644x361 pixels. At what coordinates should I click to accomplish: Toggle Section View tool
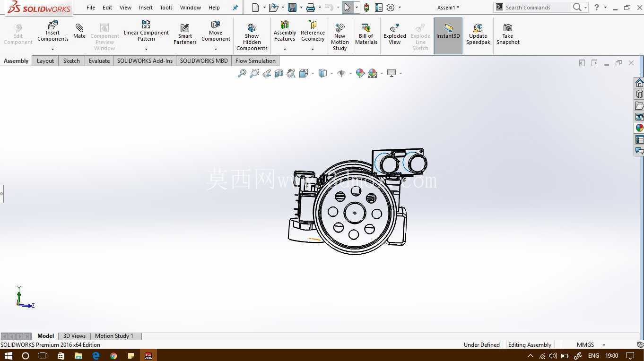[x=279, y=73]
